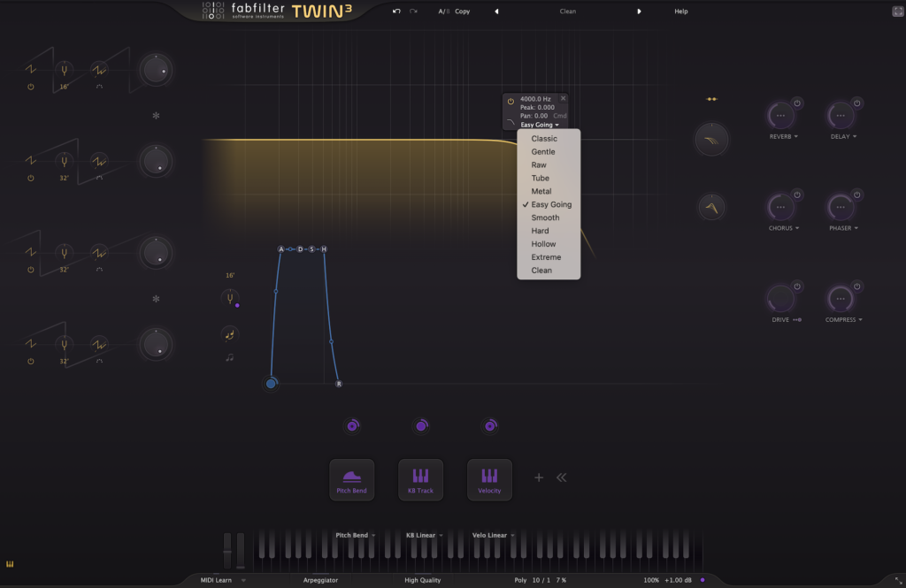Viewport: 906px width, 588px height.
Task: Go to the next preset arrow
Action: pos(639,11)
